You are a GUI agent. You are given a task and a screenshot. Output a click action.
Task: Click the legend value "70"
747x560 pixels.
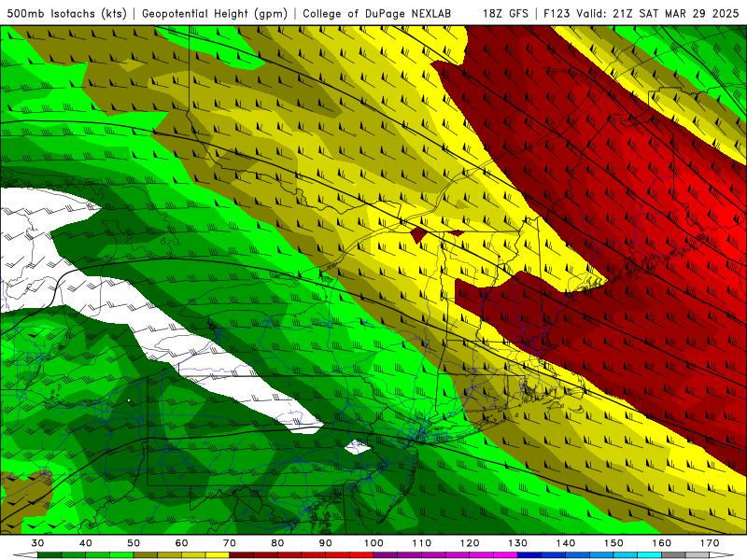[x=230, y=543]
